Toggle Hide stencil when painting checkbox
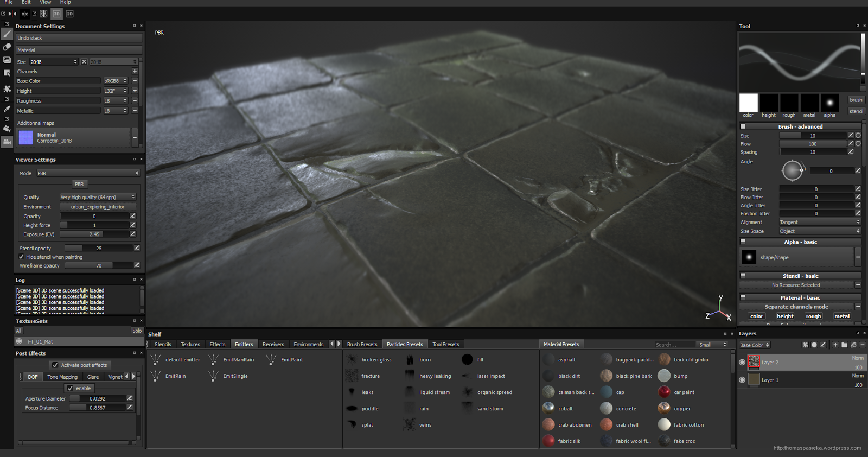This screenshot has width=868, height=457. click(x=21, y=257)
